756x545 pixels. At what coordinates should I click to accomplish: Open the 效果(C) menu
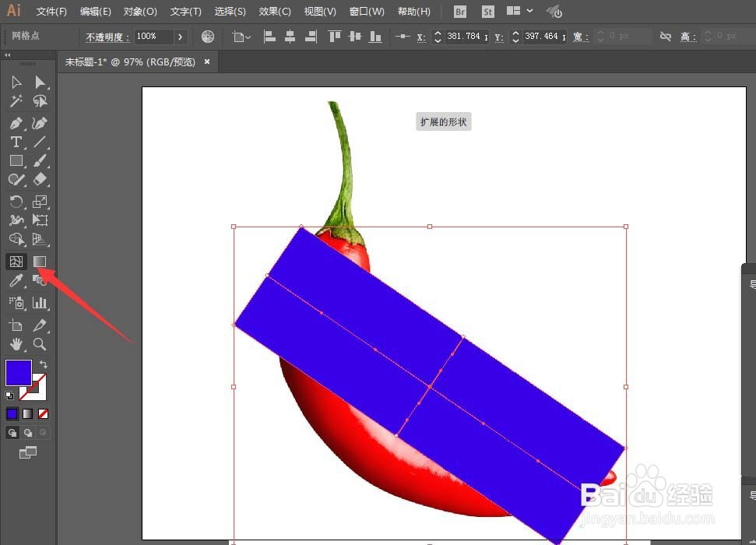pos(275,11)
